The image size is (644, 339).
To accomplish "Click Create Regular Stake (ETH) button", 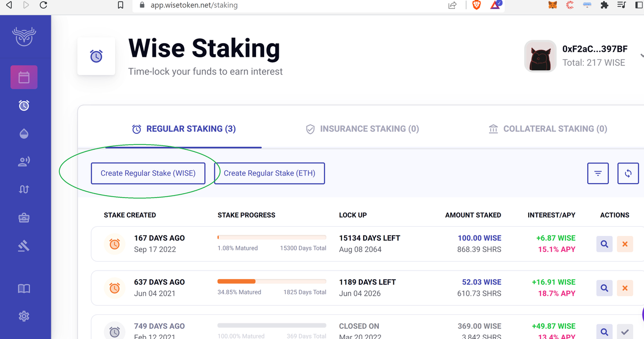I will 269,174.
